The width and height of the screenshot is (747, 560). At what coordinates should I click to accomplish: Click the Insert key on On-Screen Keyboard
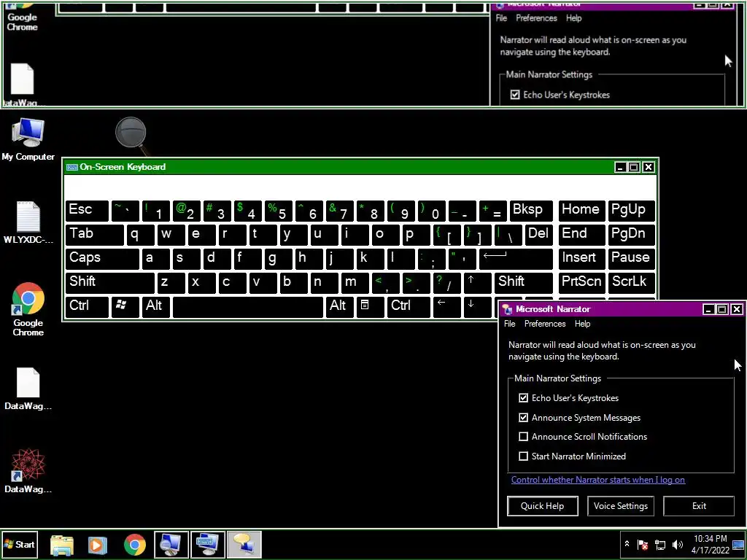581,258
